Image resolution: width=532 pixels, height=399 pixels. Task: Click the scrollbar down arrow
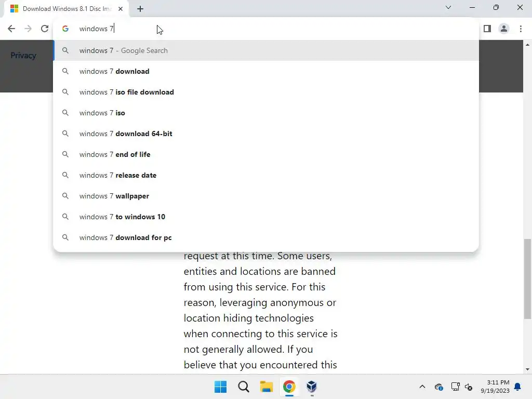coord(527,369)
